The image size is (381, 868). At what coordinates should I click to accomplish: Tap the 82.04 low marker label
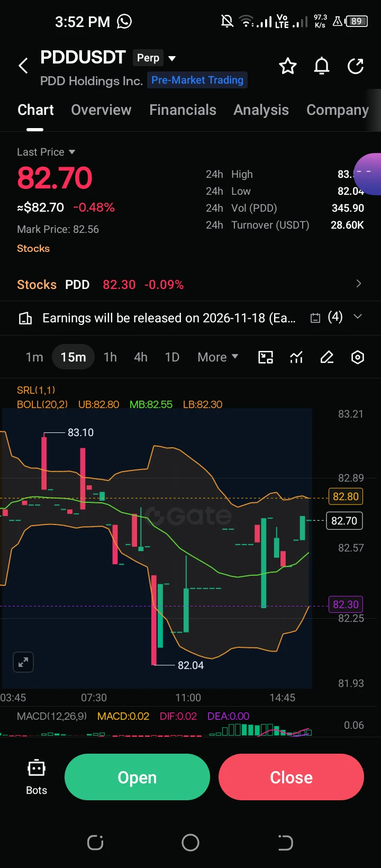click(190, 665)
